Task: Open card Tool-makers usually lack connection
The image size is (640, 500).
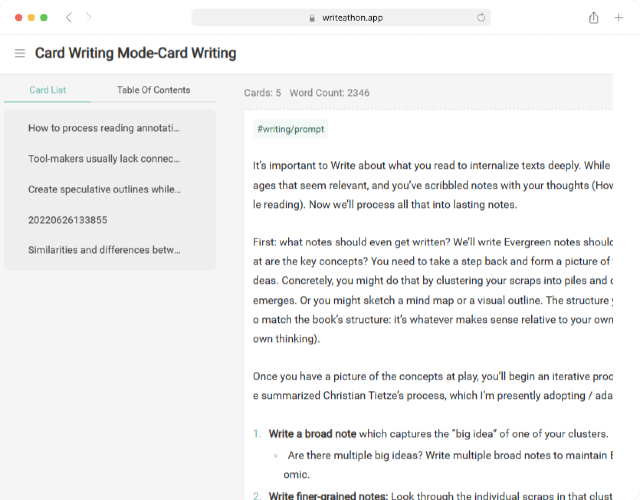Action: tap(104, 159)
